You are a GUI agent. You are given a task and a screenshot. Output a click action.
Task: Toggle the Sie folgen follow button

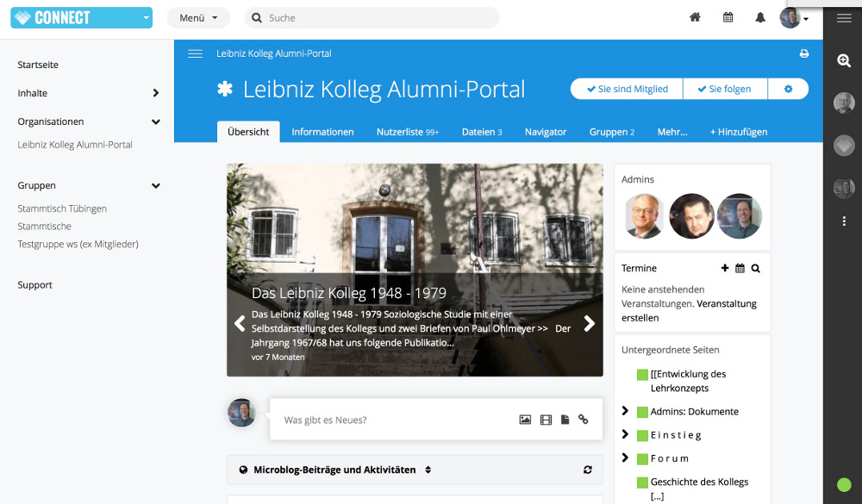725,89
